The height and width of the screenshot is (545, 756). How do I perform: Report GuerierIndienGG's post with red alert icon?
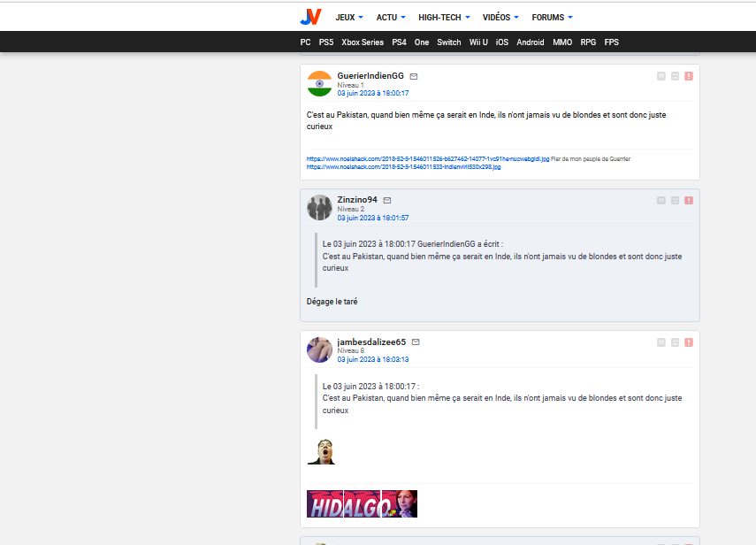point(689,77)
